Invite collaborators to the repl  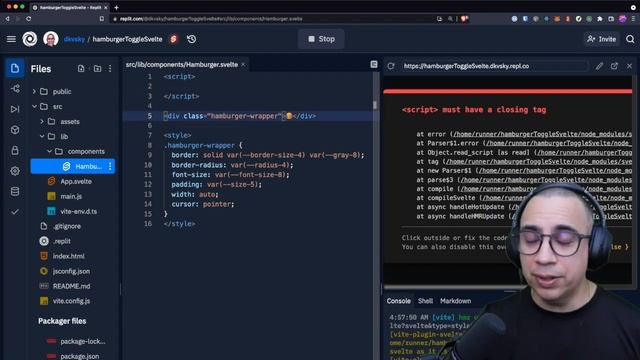601,39
